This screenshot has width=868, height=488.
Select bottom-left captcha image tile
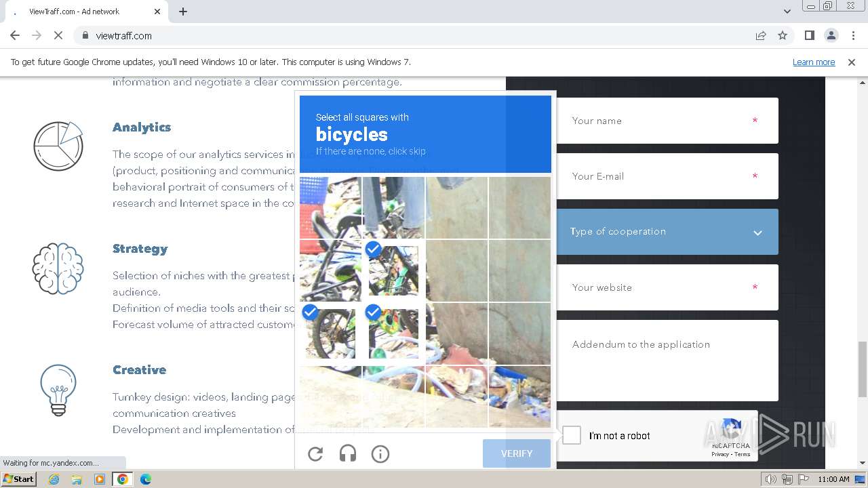[330, 396]
